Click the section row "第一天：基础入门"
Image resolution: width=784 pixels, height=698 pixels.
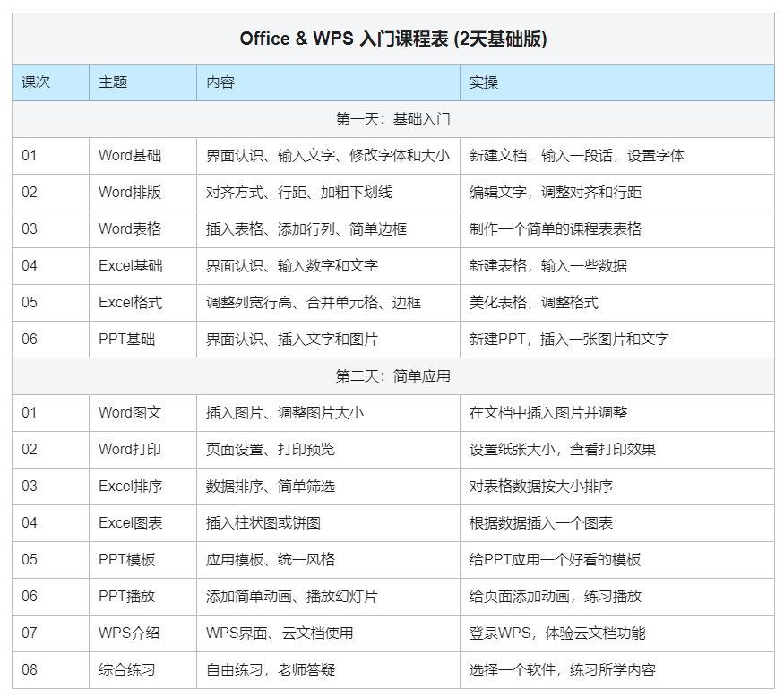click(393, 119)
